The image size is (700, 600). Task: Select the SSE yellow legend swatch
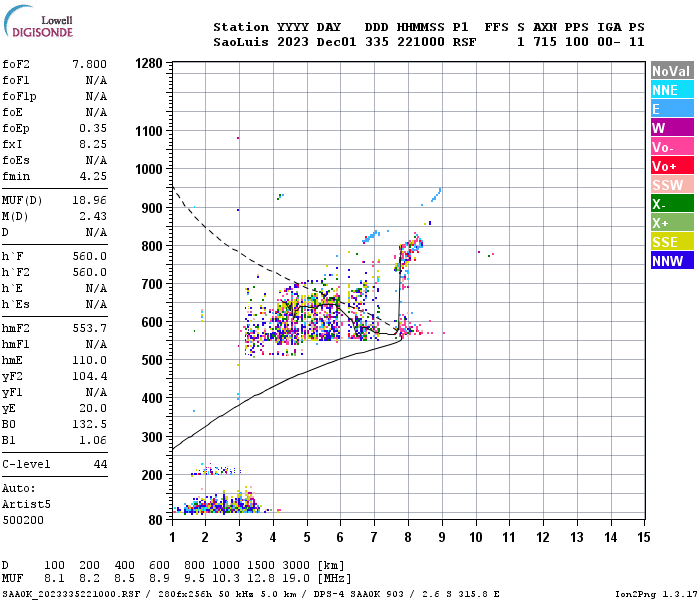[672, 242]
